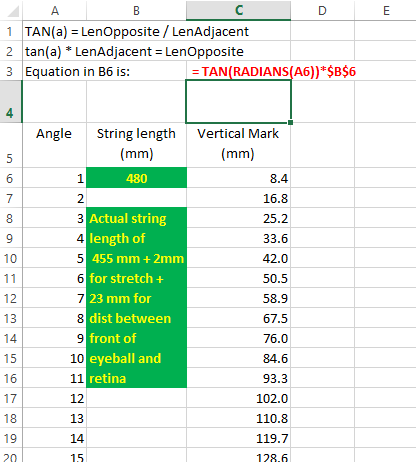Click 'Vertical Mark (mm)' header cell
The height and width of the screenshot is (462, 416).
tap(238, 145)
